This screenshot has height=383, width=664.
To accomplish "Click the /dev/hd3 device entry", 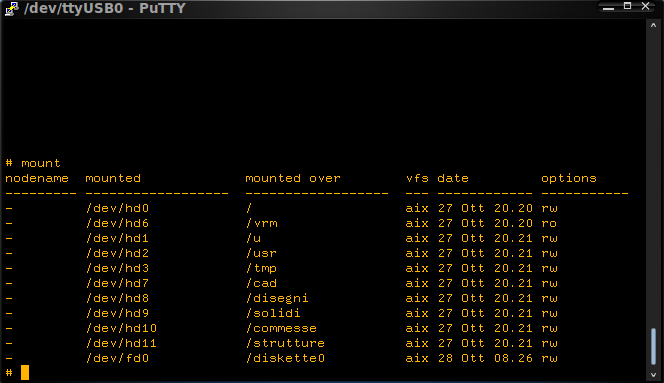I will point(117,268).
